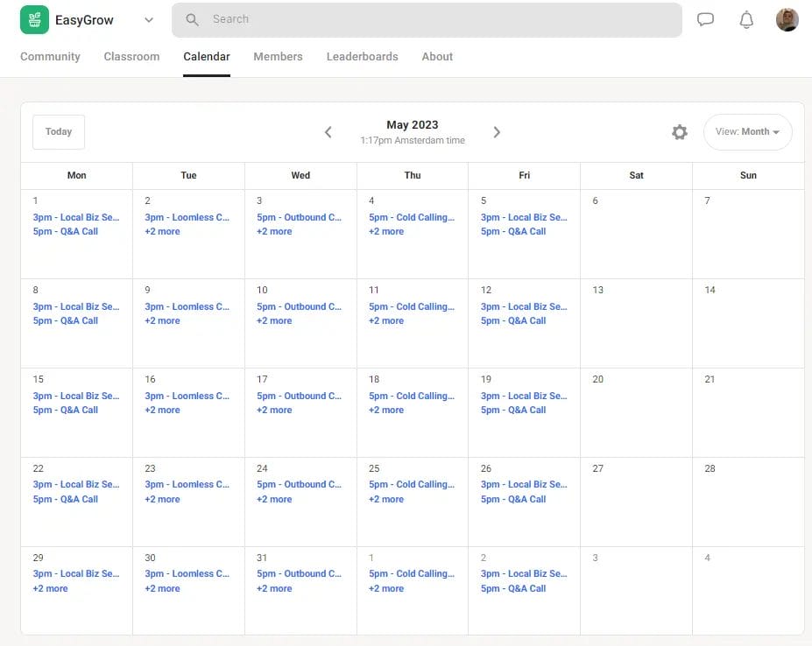Click the search magnifier icon
Viewport: 812px width, 646px height.
[x=193, y=19]
